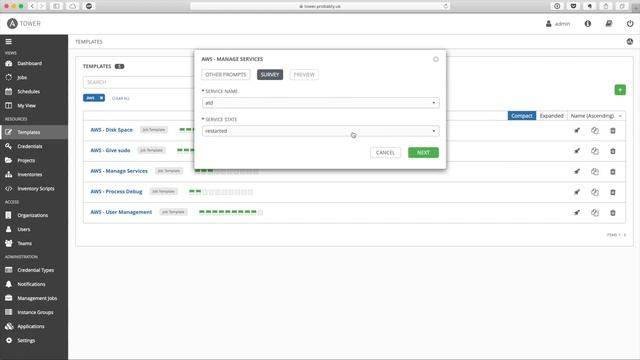
Task: Launch the AWS - Disk Space template
Action: 577,131
